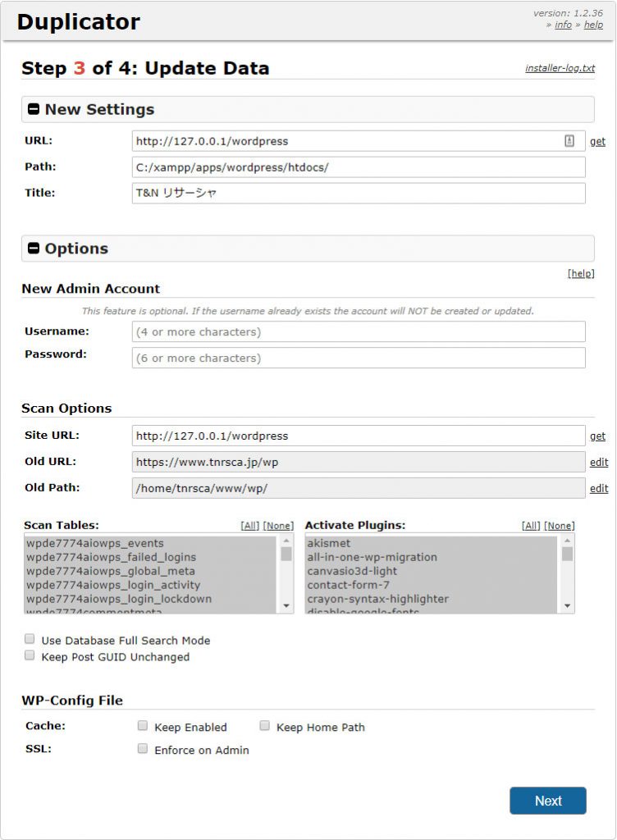
Task: Click edit link for Old Path
Action: [x=599, y=489]
